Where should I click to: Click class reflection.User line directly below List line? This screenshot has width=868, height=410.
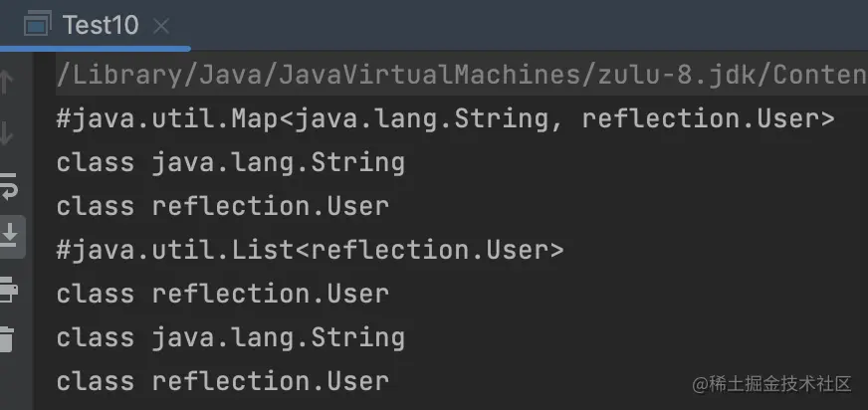point(223,294)
